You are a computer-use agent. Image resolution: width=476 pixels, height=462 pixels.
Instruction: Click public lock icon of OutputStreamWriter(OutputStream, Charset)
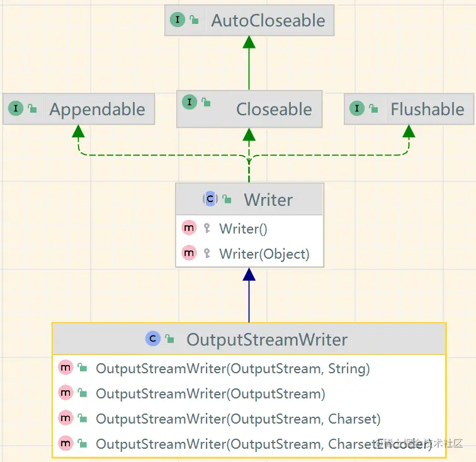tap(82, 418)
